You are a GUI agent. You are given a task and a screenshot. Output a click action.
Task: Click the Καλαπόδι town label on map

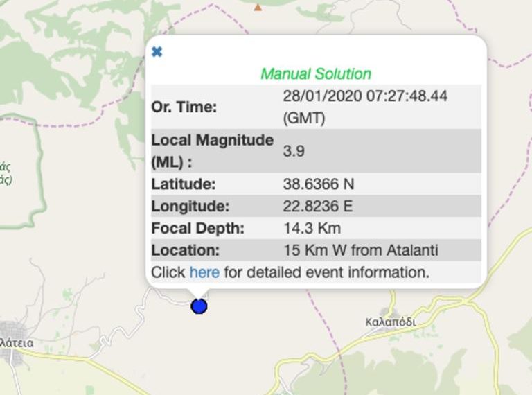(x=390, y=322)
